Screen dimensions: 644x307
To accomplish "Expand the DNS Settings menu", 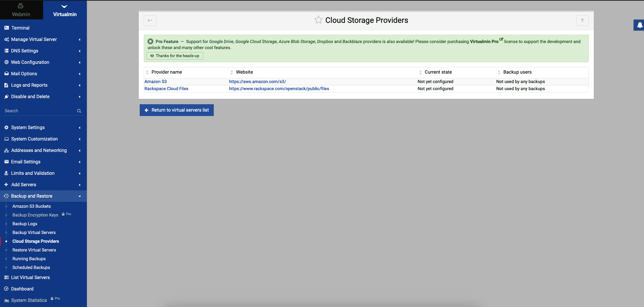I will 25,51.
